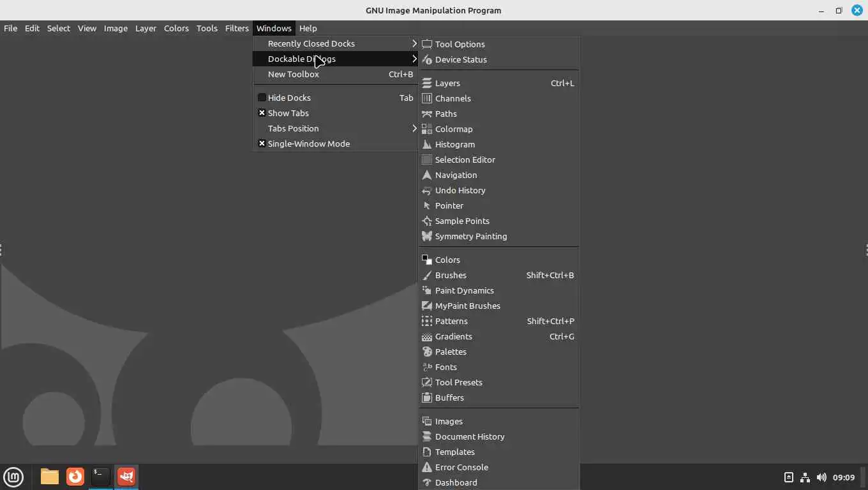The height and width of the screenshot is (490, 868).
Task: Click the Patterns icon
Action: 427,321
